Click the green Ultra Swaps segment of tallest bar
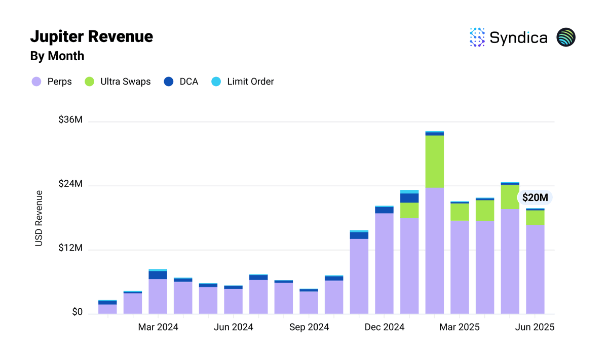Viewport: 608px width, 364px height. [435, 161]
